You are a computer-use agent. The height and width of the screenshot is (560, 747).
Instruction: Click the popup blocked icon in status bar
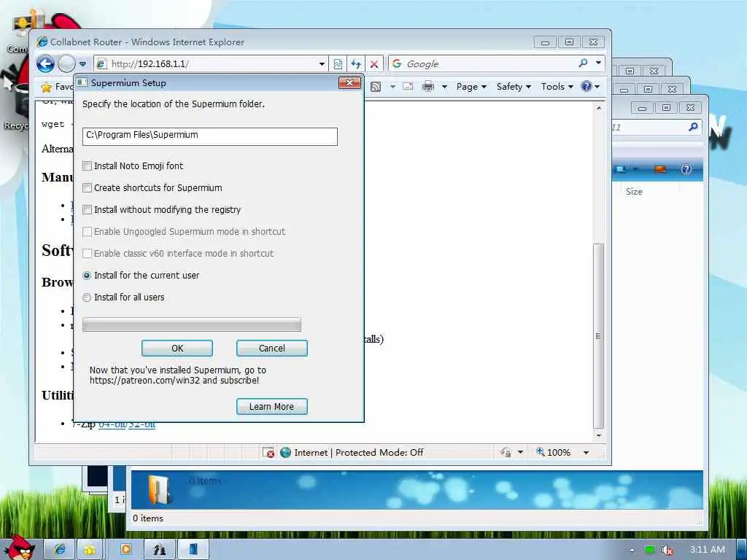point(268,452)
